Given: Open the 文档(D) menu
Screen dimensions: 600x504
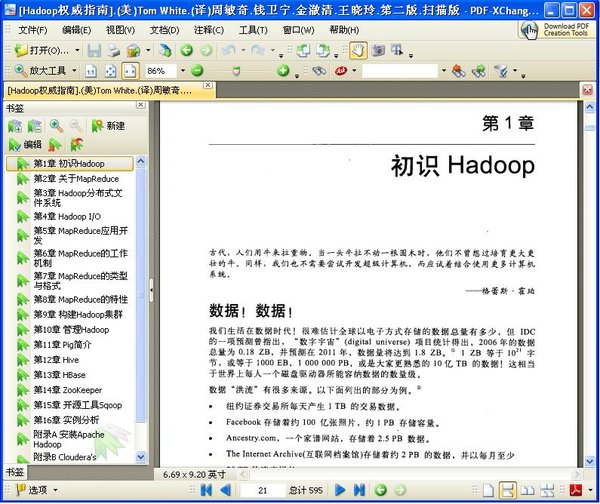Looking at the screenshot, I should point(164,30).
